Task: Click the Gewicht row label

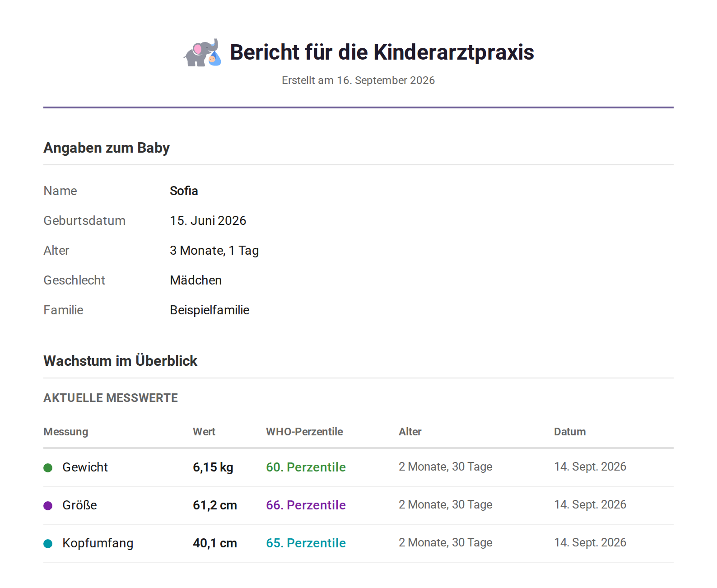Action: point(85,467)
